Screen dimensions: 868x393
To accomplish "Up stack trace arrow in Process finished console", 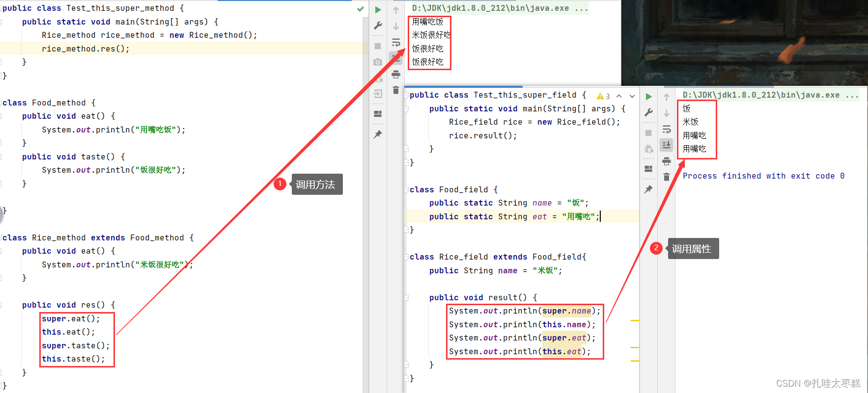I will click(667, 97).
